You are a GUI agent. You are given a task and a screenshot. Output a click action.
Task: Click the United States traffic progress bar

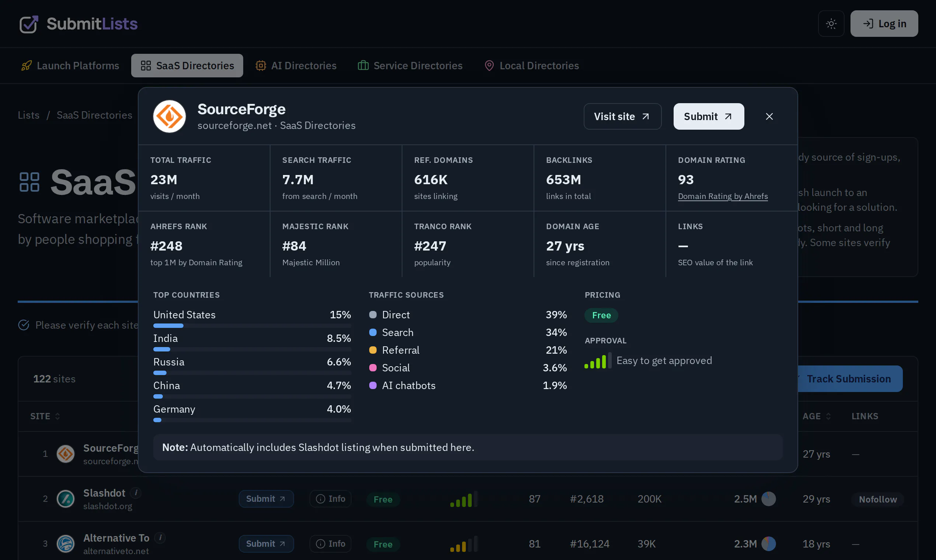tap(252, 325)
